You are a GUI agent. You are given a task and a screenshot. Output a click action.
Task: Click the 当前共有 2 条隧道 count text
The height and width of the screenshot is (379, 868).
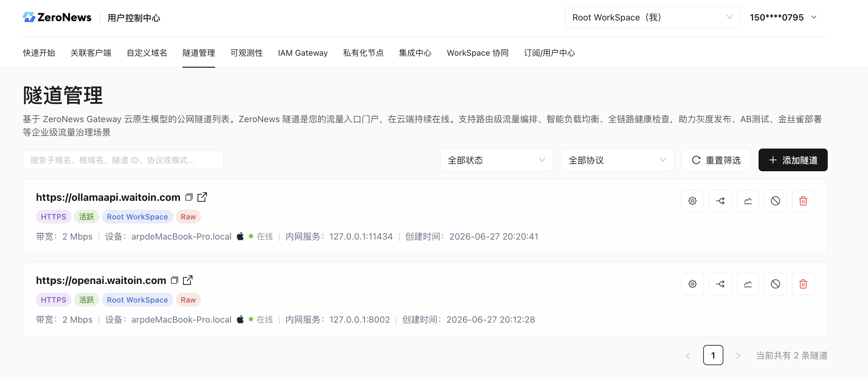(x=792, y=355)
